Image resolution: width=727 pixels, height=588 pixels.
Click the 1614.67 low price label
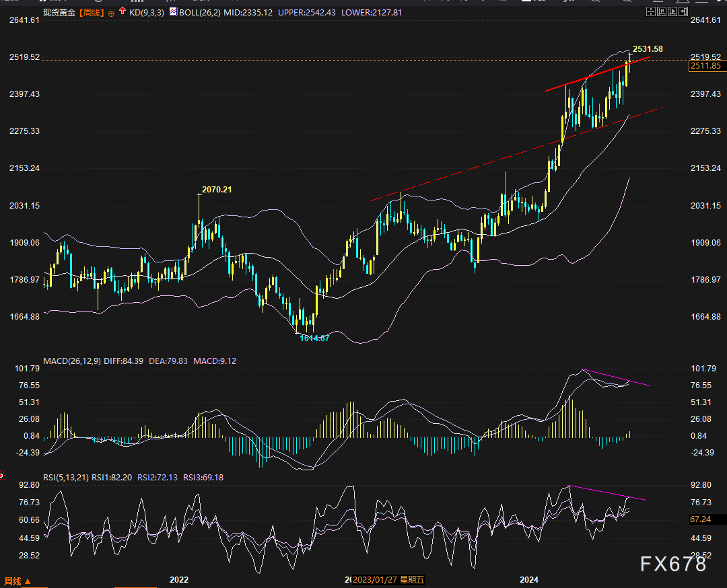coord(314,338)
